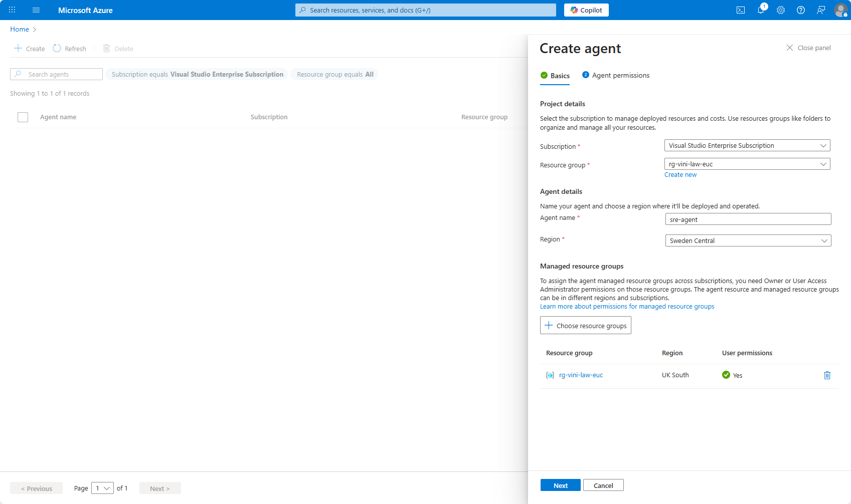Image resolution: width=851 pixels, height=504 pixels.
Task: Expand the Resource group dropdown
Action: (x=747, y=164)
